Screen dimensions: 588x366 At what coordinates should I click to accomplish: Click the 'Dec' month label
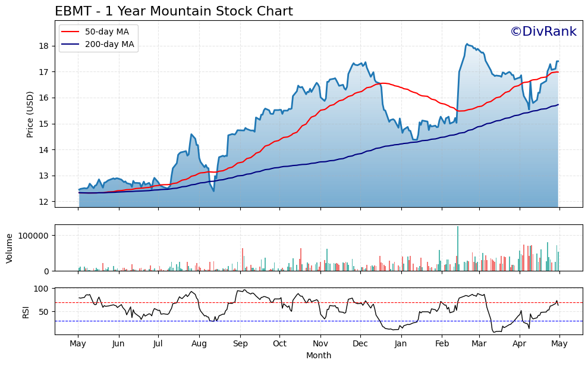point(360,343)
